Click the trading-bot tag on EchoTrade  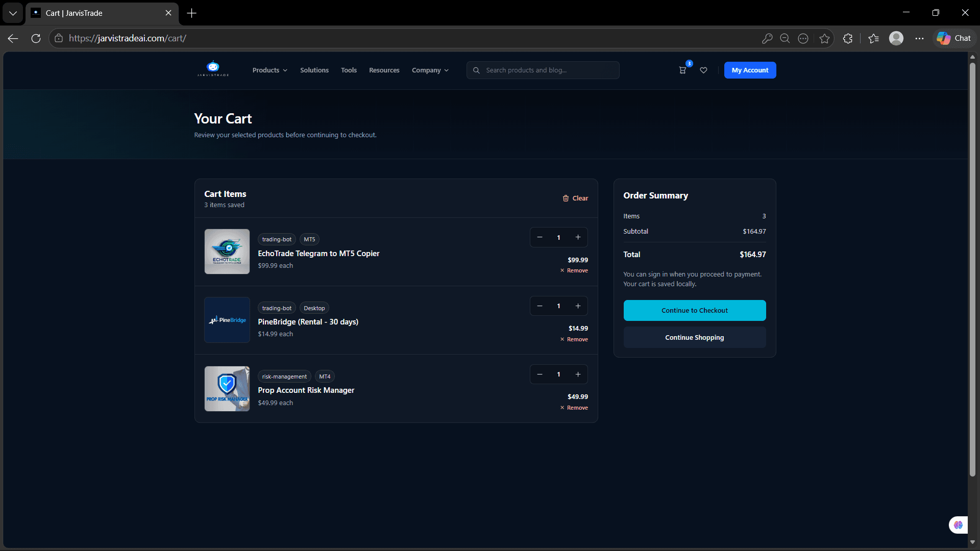(x=277, y=239)
